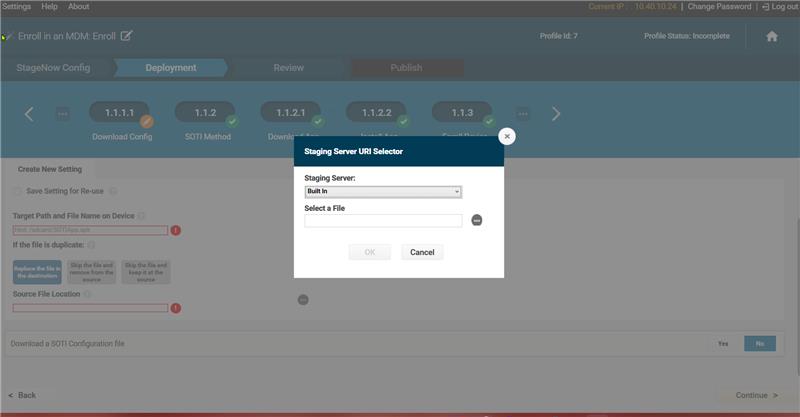This screenshot has width=800, height=417.
Task: Open the Help menu
Action: click(50, 6)
